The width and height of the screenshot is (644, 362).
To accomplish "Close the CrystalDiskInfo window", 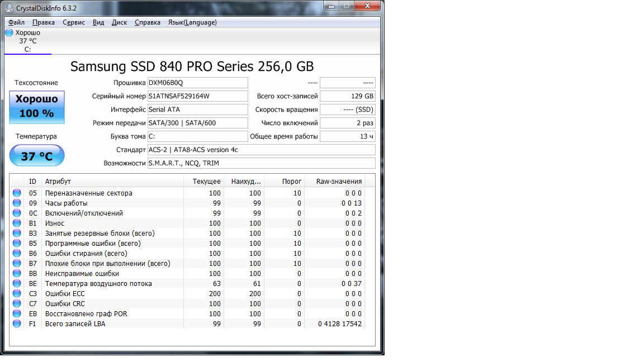I will pos(367,6).
